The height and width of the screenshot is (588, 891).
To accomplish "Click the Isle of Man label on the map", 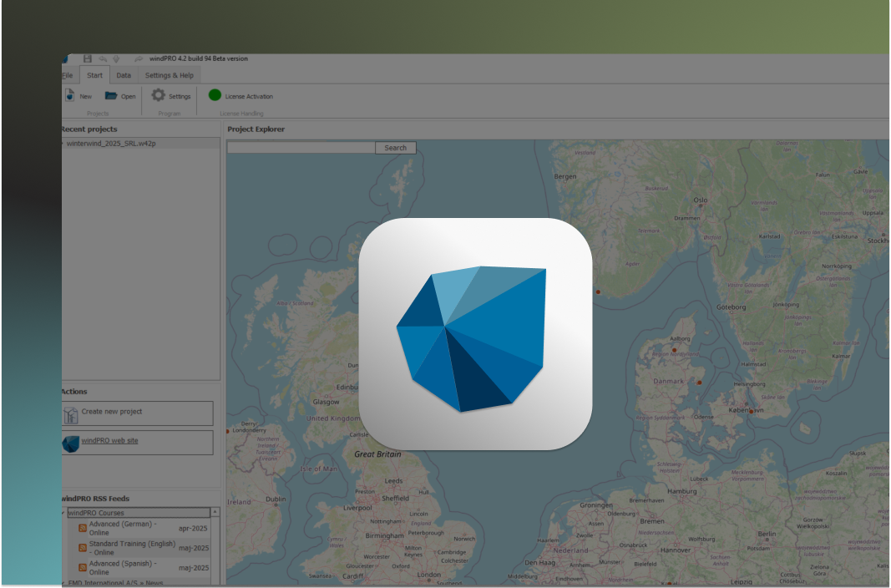I will (x=319, y=469).
